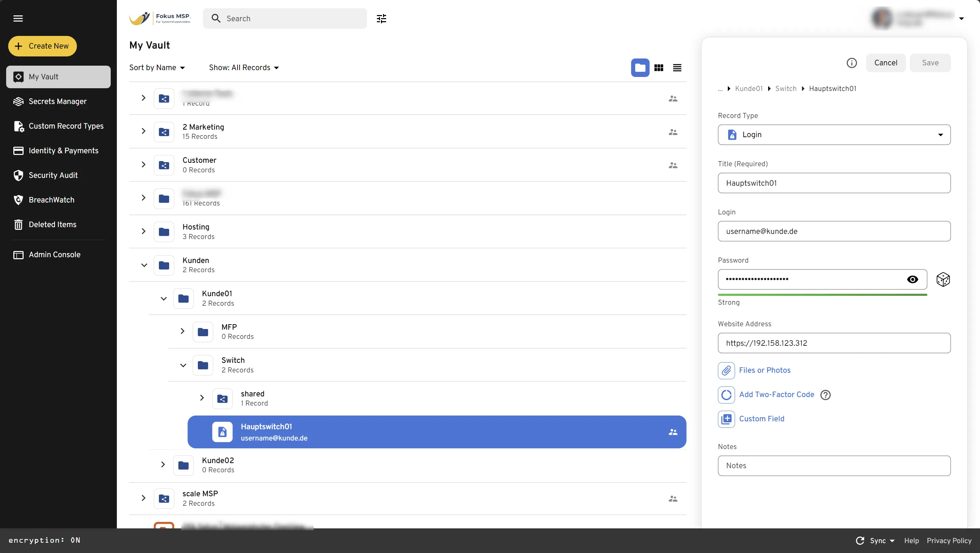Image resolution: width=980 pixels, height=553 pixels.
Task: Click shared-users icon on Hauptswitch01 record
Action: point(673,432)
